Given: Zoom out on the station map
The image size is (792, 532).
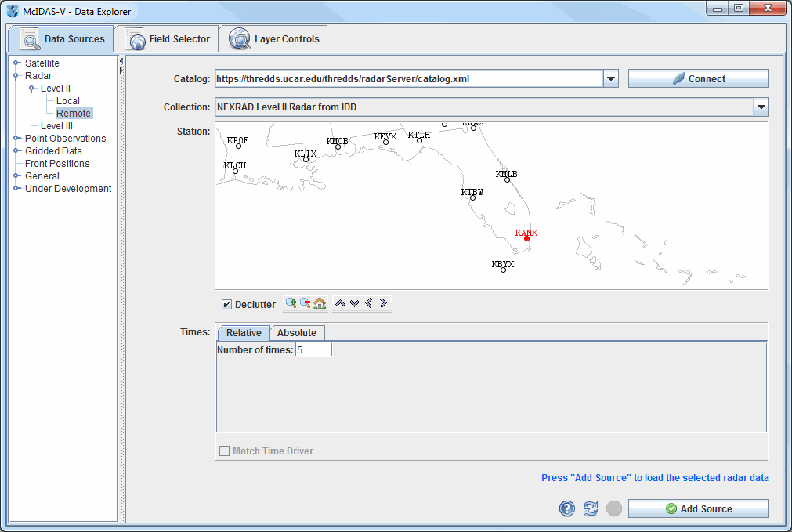Looking at the screenshot, I should (306, 303).
